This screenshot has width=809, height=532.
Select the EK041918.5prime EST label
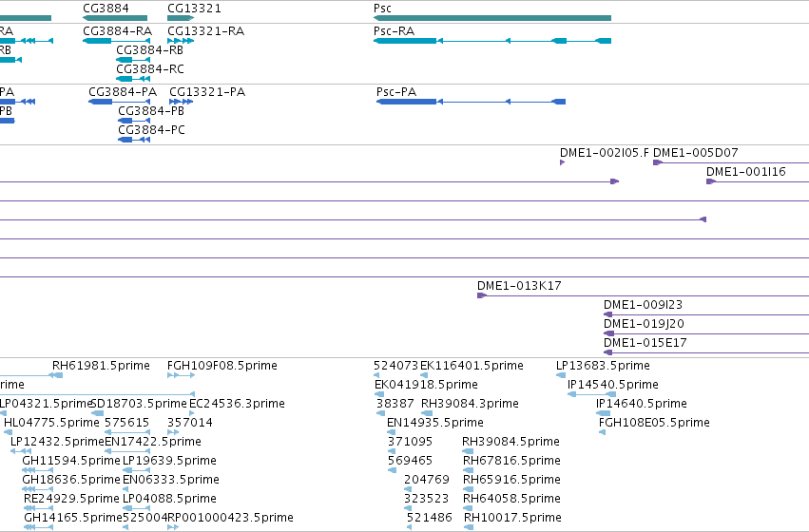(x=426, y=385)
